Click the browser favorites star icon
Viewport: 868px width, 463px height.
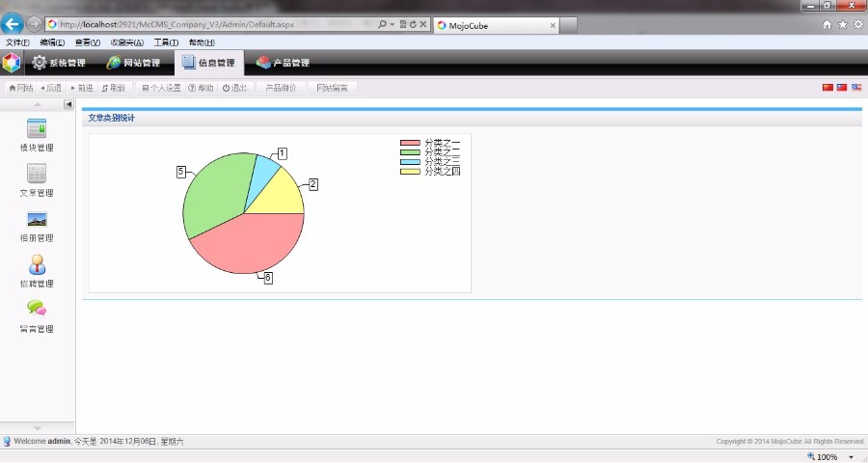(843, 24)
